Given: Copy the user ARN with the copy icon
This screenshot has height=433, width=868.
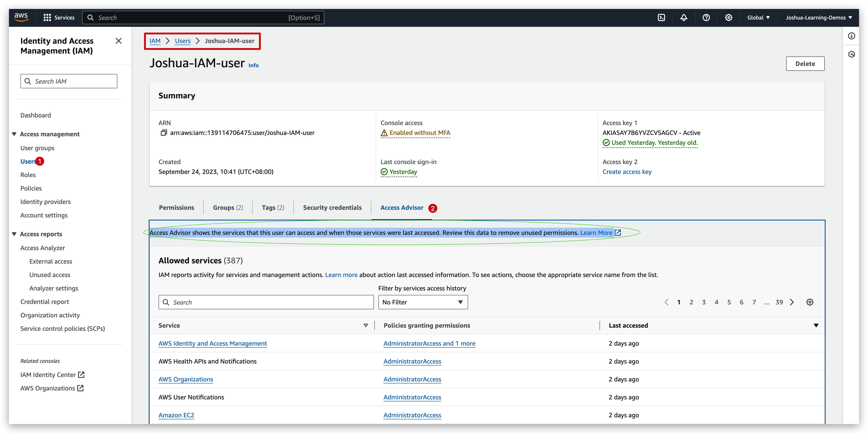Looking at the screenshot, I should coord(164,133).
